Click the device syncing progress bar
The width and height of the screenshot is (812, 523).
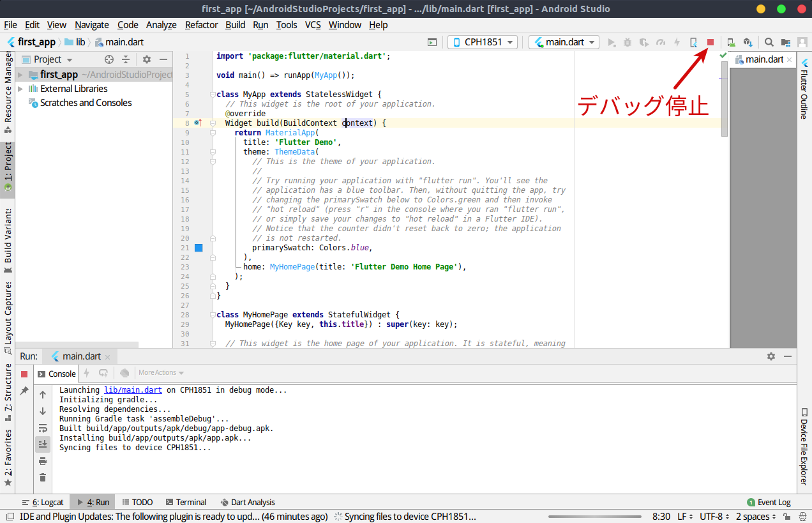pyautogui.click(x=595, y=517)
